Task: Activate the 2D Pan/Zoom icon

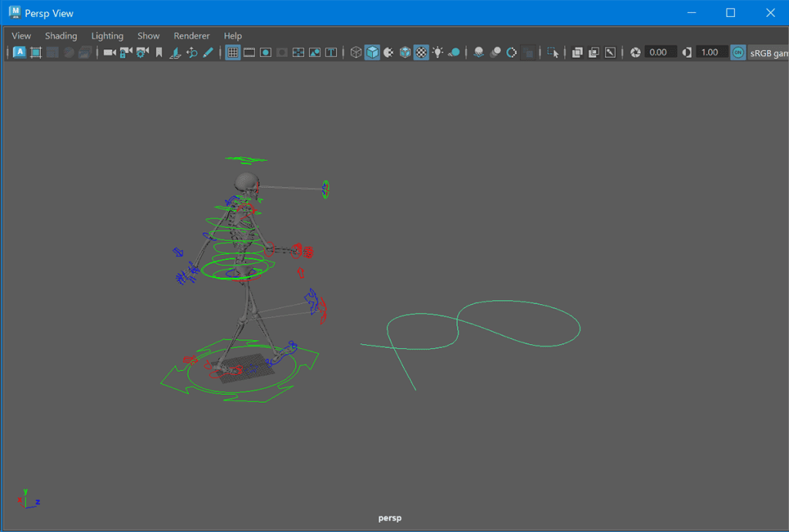Action: tap(192, 52)
